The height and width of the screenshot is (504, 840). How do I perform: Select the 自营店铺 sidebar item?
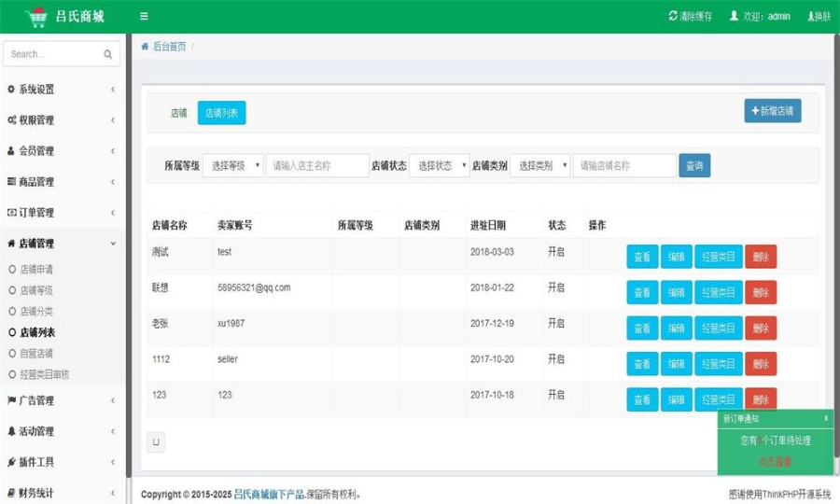[x=36, y=354]
